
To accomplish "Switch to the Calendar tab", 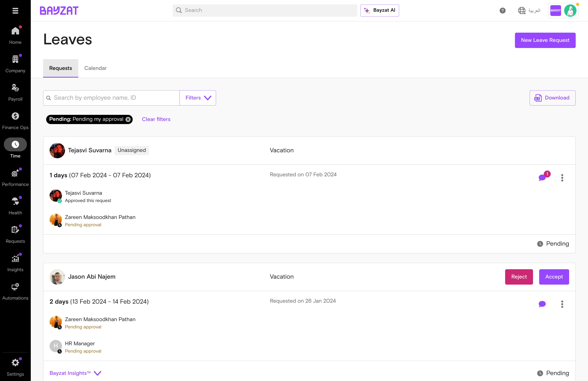I will [95, 68].
